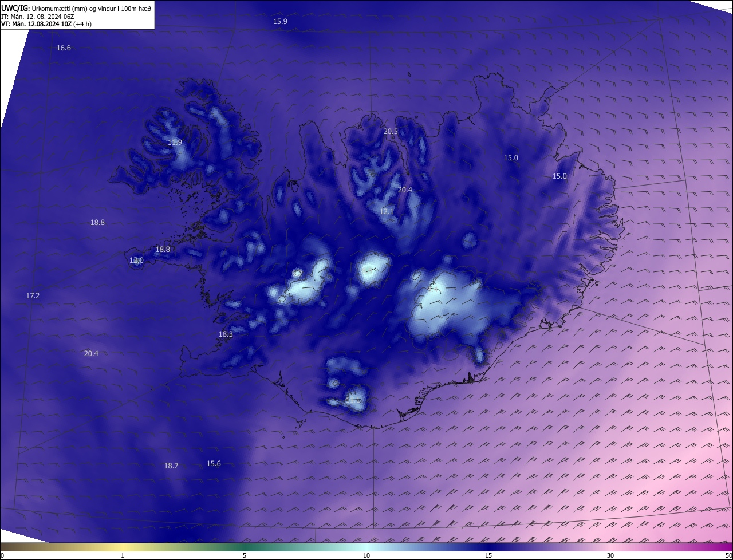Click the 11.9 value over the Westfjords

[175, 143]
